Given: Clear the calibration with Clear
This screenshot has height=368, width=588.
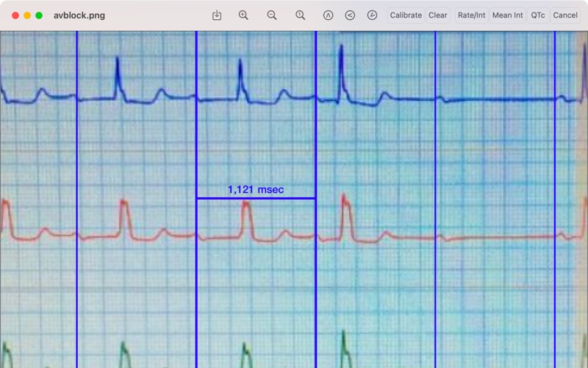Looking at the screenshot, I should pos(437,15).
